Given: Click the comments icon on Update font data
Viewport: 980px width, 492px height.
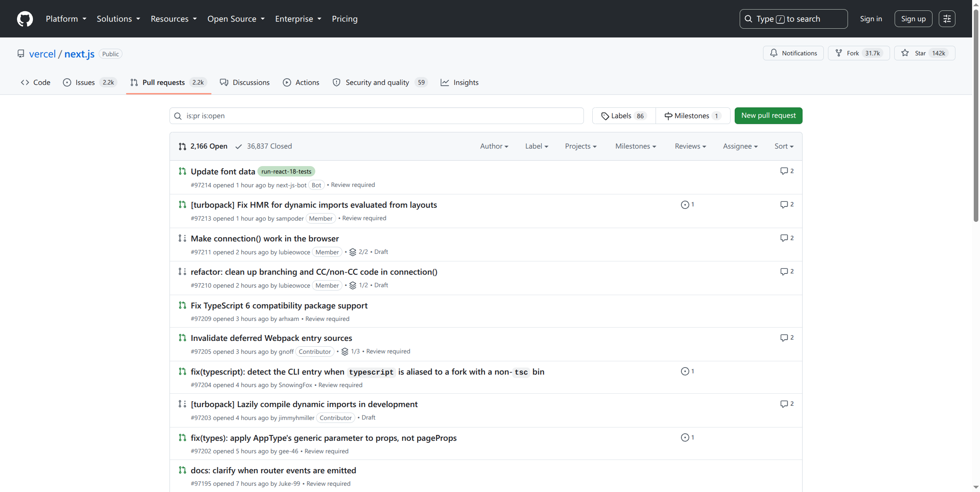Looking at the screenshot, I should coord(784,171).
